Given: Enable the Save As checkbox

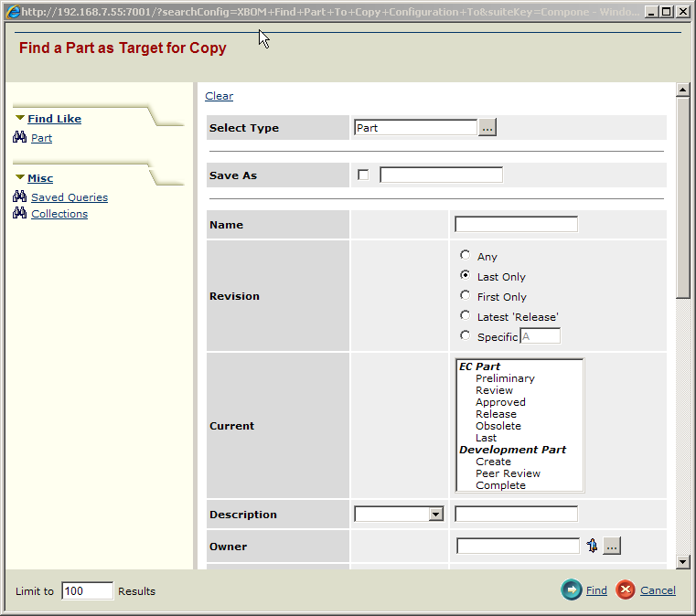Looking at the screenshot, I should point(363,175).
